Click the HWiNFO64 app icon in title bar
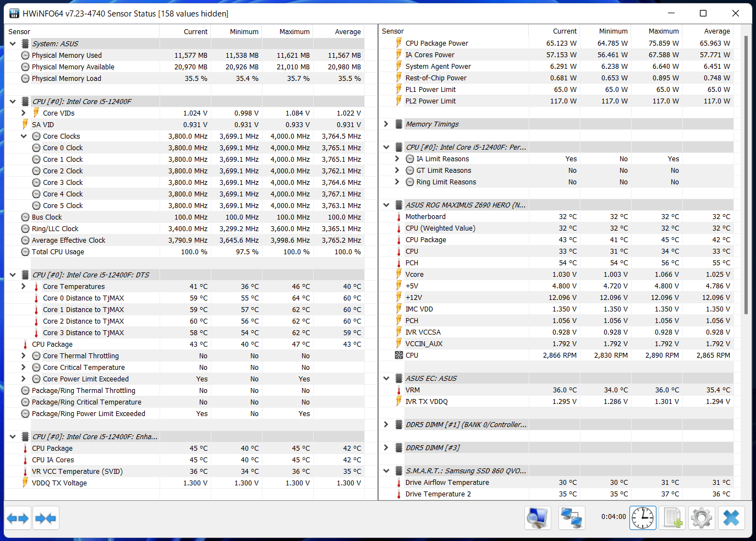 (14, 13)
